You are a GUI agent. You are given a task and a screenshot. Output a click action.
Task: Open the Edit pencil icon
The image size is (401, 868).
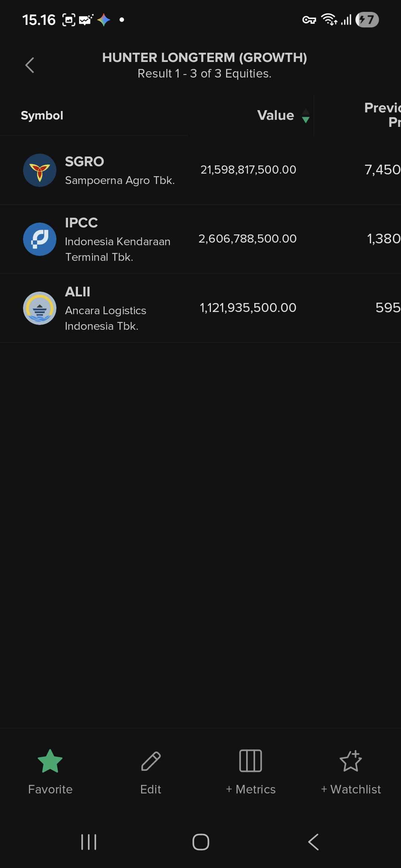(x=151, y=761)
